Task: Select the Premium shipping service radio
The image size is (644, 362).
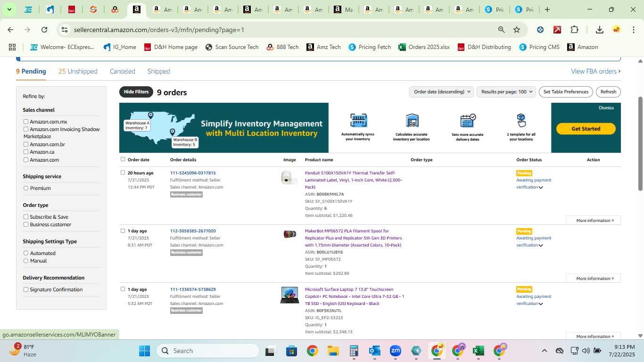Action: tap(26, 188)
